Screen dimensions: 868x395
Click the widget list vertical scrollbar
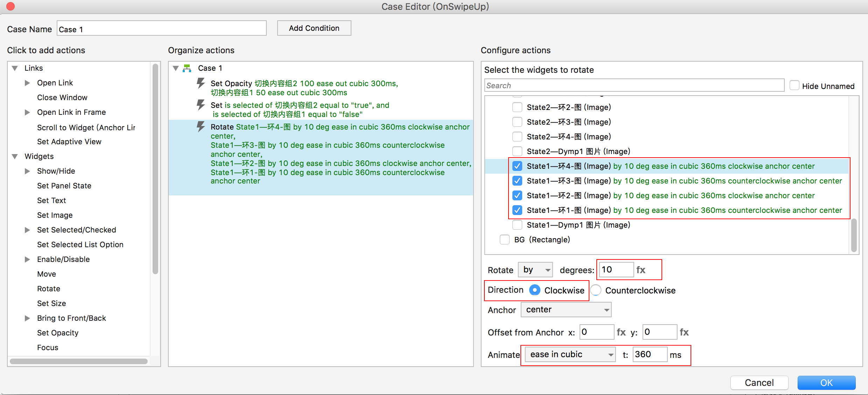854,235
